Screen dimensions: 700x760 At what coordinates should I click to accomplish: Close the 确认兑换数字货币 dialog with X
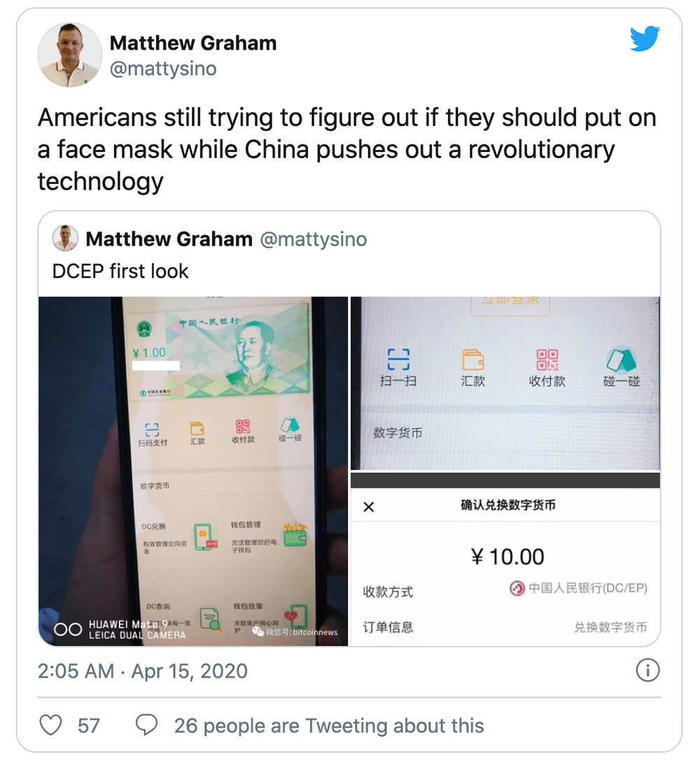(368, 507)
